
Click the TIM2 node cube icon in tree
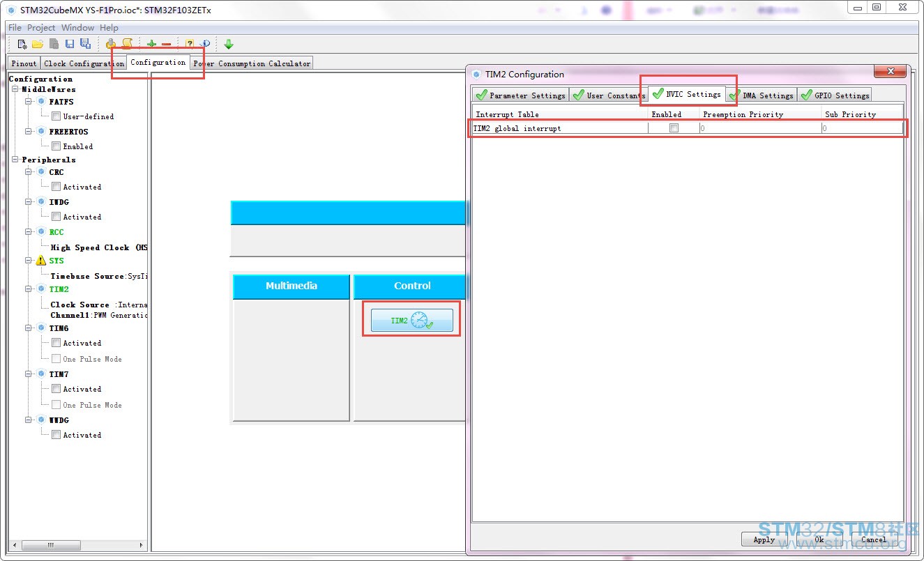pos(41,289)
